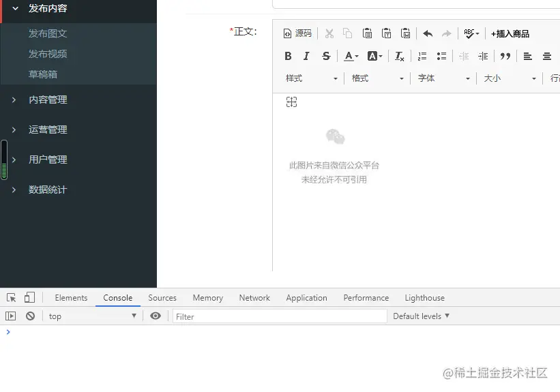Align text to the left
Viewport: 560px width, 392px height.
(x=527, y=56)
